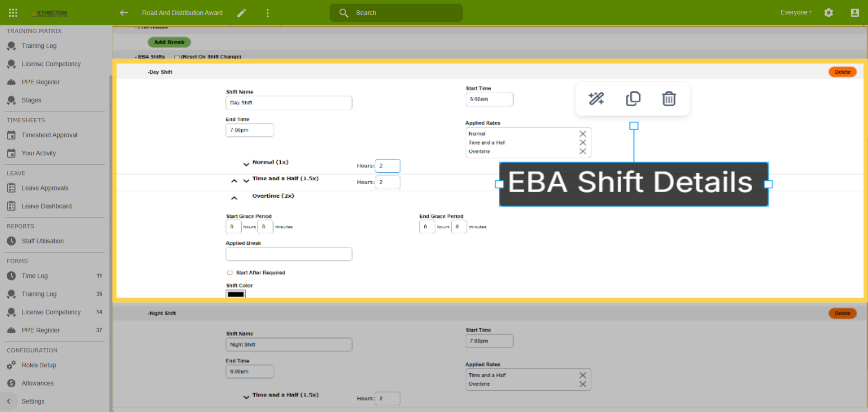
Task: Move Time and a Half (1.5x) down in Day Shift
Action: click(x=246, y=180)
